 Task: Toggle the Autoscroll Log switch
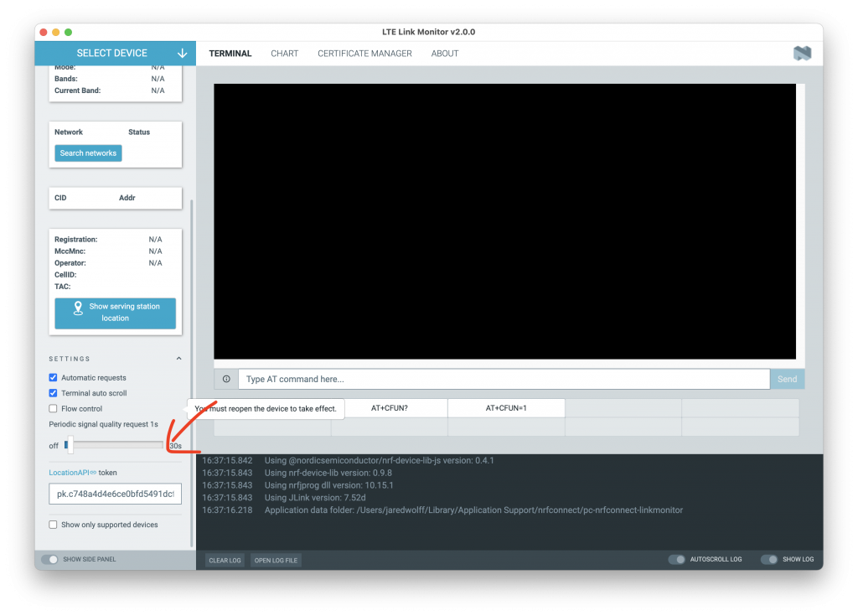tap(677, 559)
